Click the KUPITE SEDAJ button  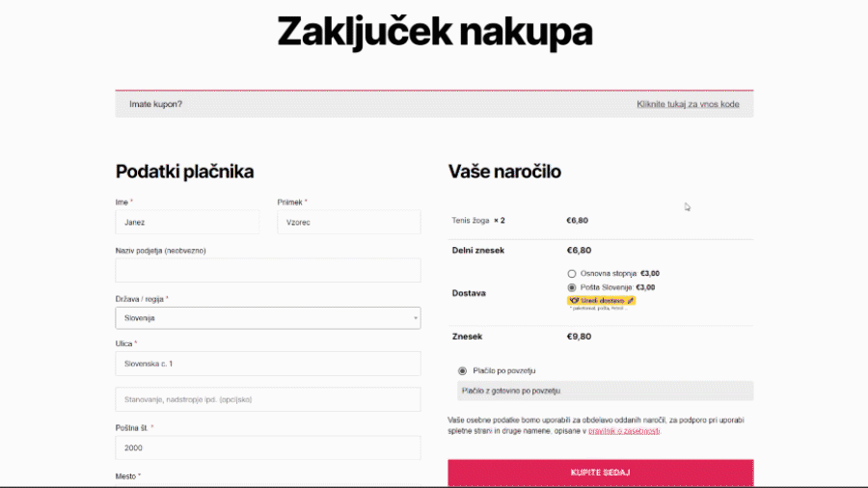601,473
